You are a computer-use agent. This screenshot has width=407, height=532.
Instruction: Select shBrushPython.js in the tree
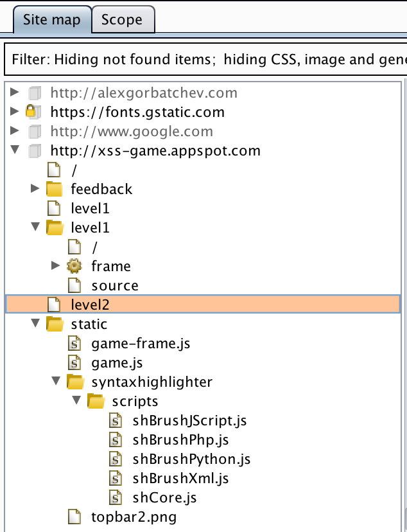[x=191, y=459]
